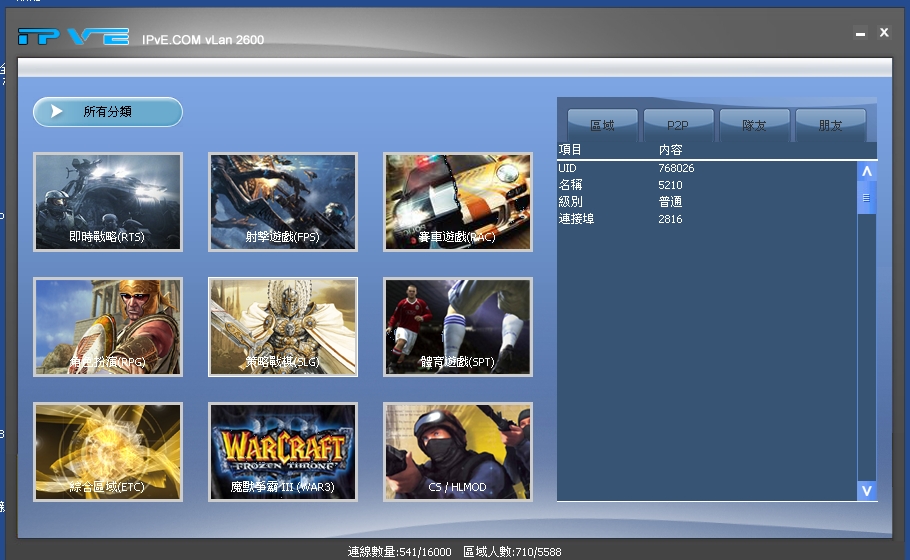Enter the Warcraft III (WAR3) zone

coord(283,452)
